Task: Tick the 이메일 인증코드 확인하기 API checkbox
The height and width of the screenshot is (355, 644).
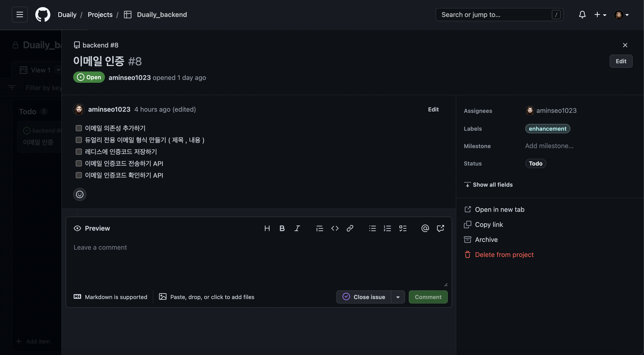Action: click(79, 175)
